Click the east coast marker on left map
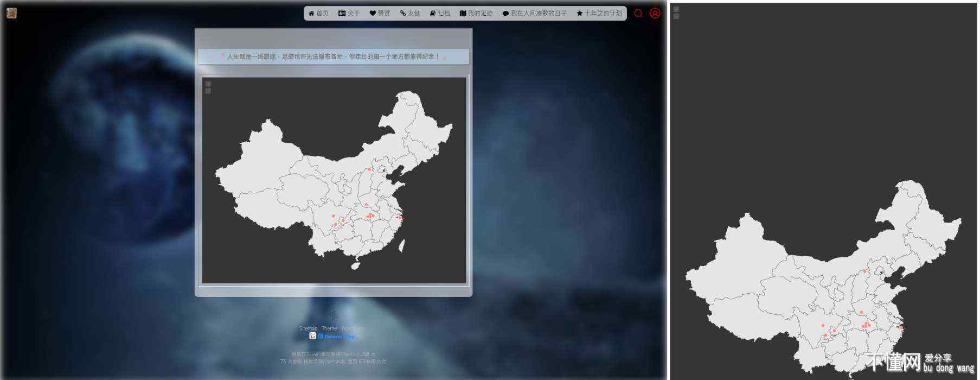Image resolution: width=980 pixels, height=380 pixels. [400, 218]
